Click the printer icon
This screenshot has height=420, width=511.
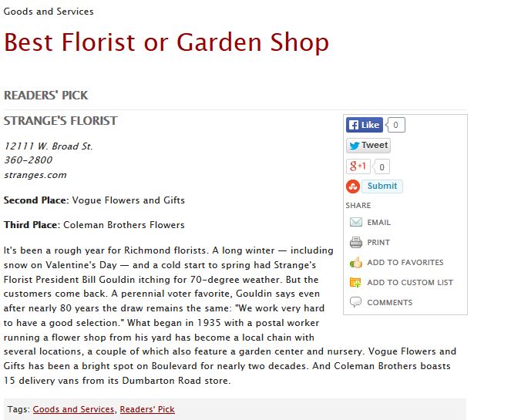(x=356, y=243)
